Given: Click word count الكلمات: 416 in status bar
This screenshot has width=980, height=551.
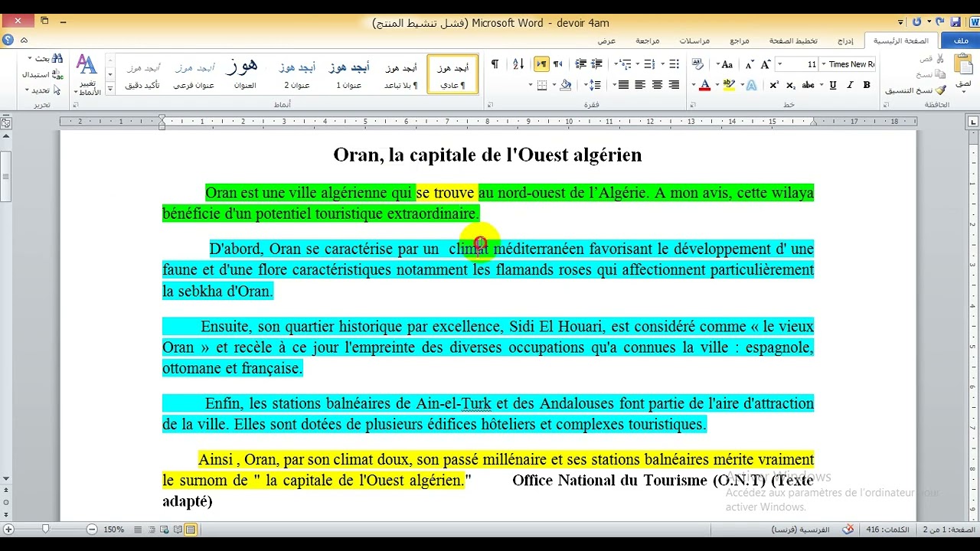Looking at the screenshot, I should point(887,530).
